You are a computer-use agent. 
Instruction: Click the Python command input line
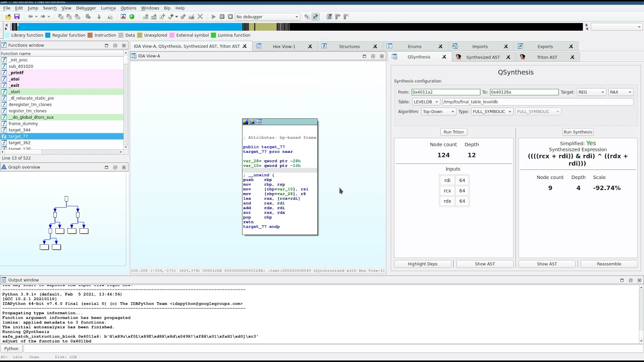point(332,348)
